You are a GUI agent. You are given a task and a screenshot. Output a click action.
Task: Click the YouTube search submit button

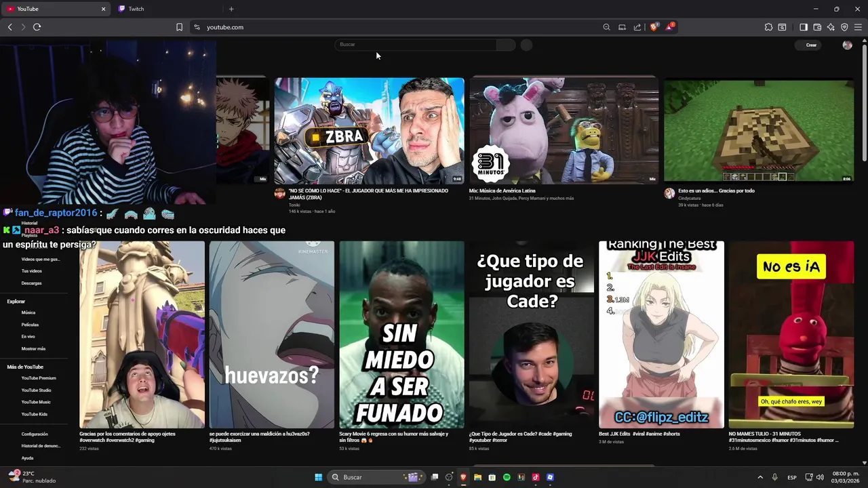point(506,45)
